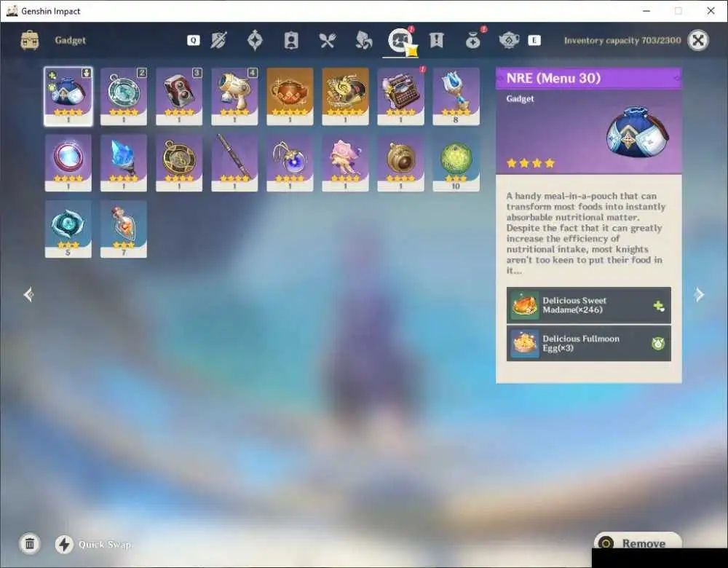This screenshot has width=728, height=568.
Task: Select the typewriter gadget with red alert
Action: pyautogui.click(x=400, y=96)
